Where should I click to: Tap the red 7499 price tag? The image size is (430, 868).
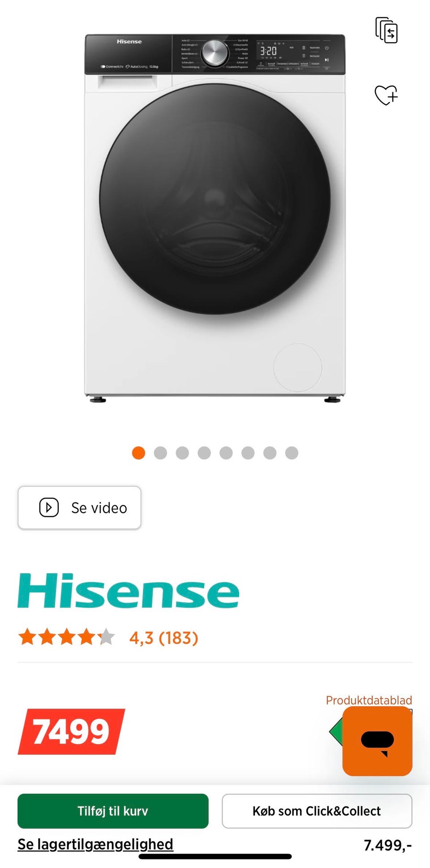(72, 732)
